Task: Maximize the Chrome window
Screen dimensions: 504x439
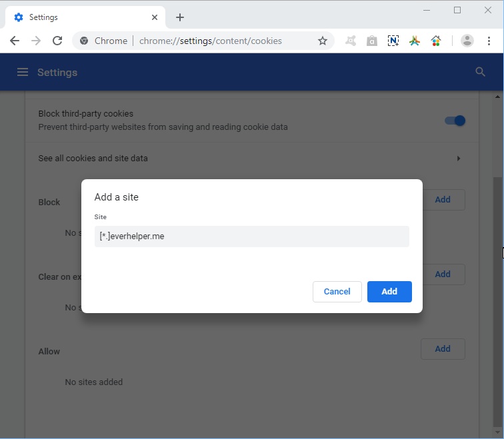Action: [457, 10]
